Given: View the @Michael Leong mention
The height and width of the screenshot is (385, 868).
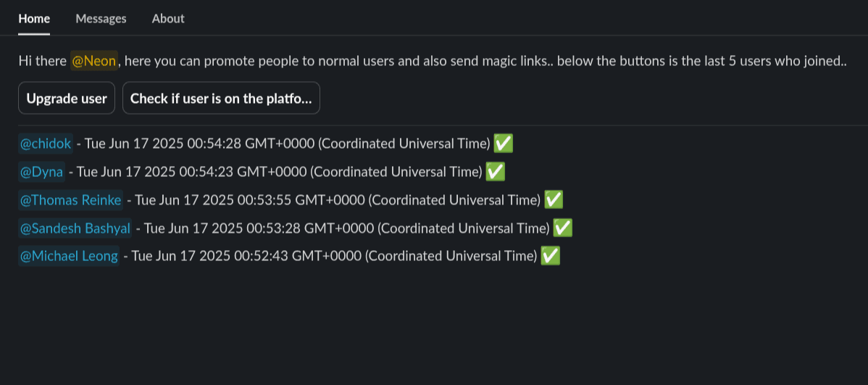Looking at the screenshot, I should pyautogui.click(x=69, y=256).
